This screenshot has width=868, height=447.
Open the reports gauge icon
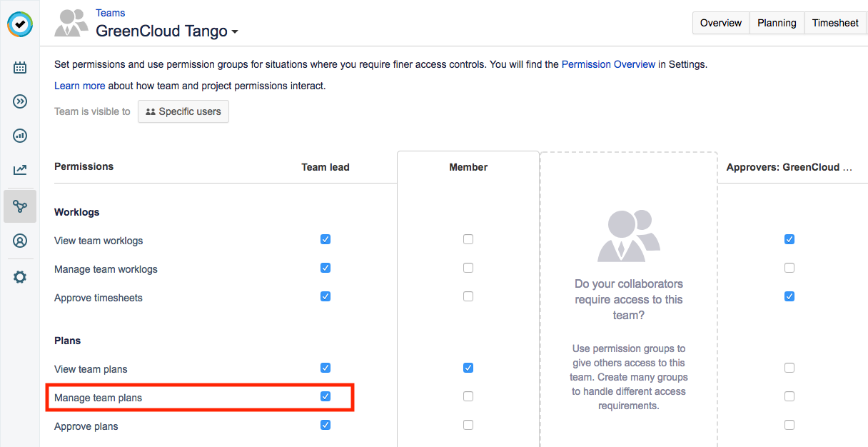[19, 136]
